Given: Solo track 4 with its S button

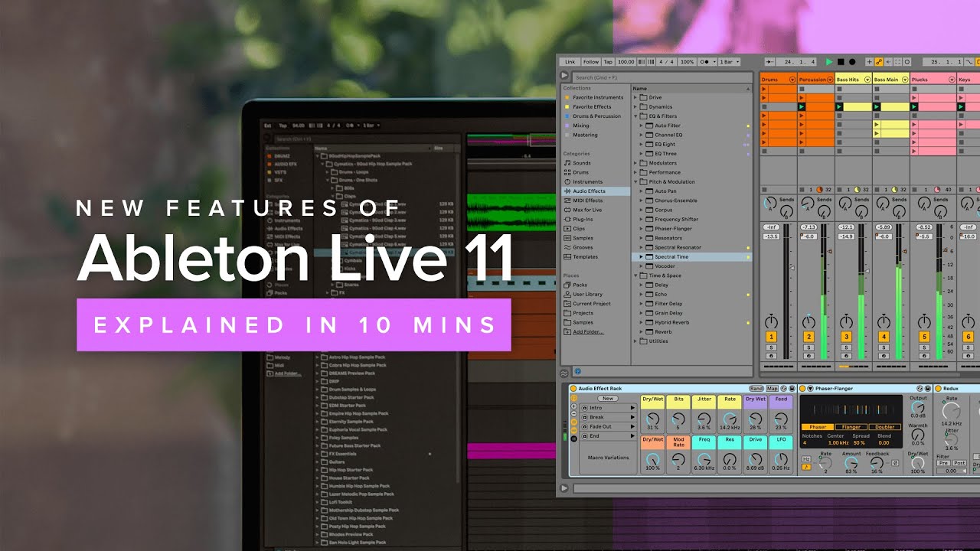Looking at the screenshot, I should [x=884, y=348].
